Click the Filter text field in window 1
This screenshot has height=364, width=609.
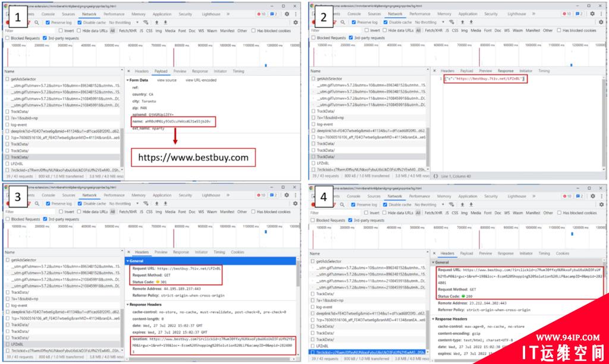[29, 31]
